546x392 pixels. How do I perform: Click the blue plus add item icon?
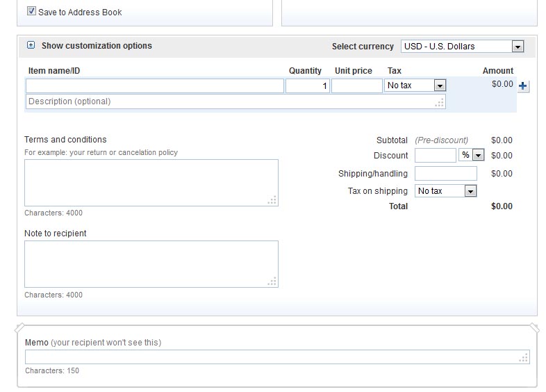[x=524, y=86]
